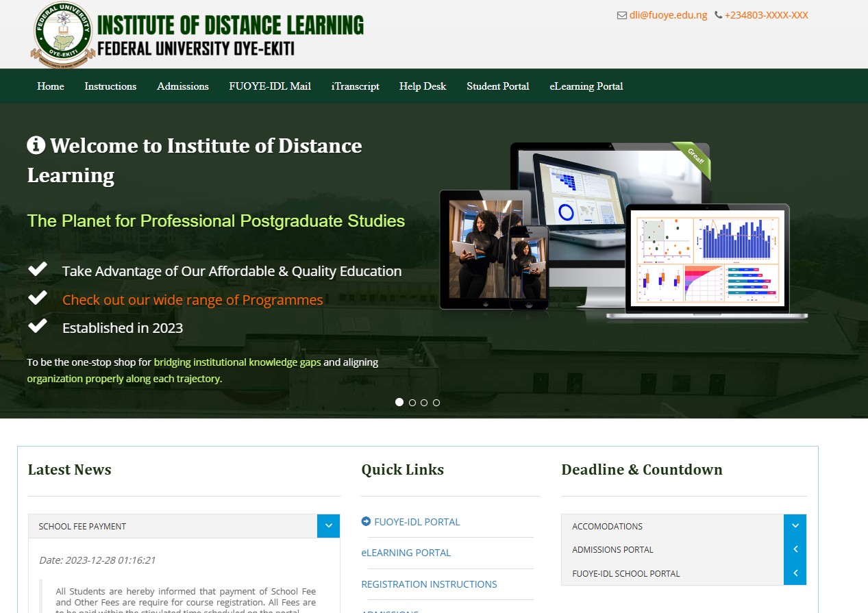Open the eLEARNING PORTAL quick link
The image size is (868, 613).
click(x=406, y=553)
